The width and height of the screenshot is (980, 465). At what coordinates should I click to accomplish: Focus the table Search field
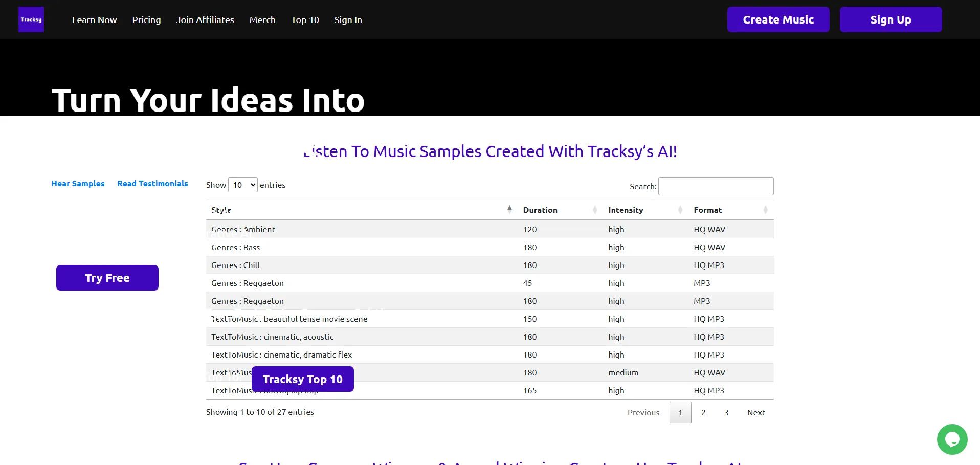716,186
